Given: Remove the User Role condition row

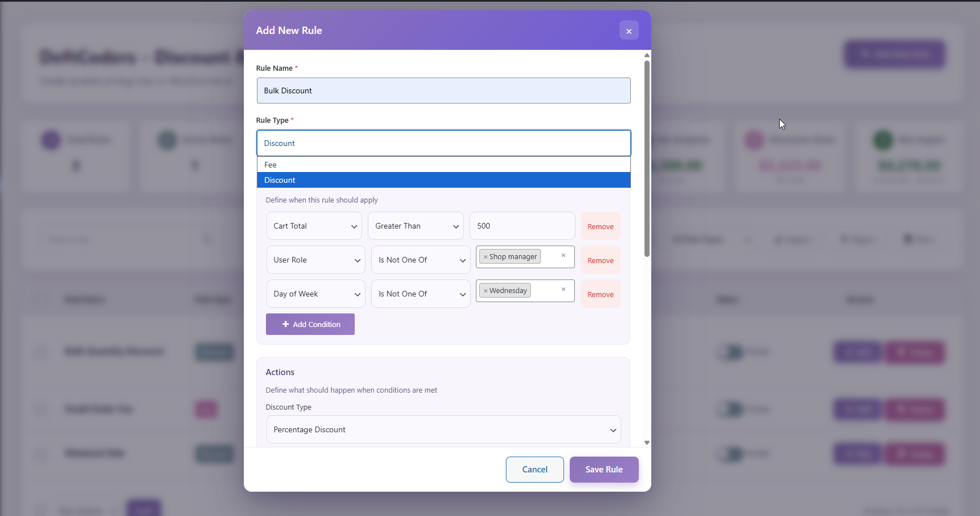Looking at the screenshot, I should [600, 260].
